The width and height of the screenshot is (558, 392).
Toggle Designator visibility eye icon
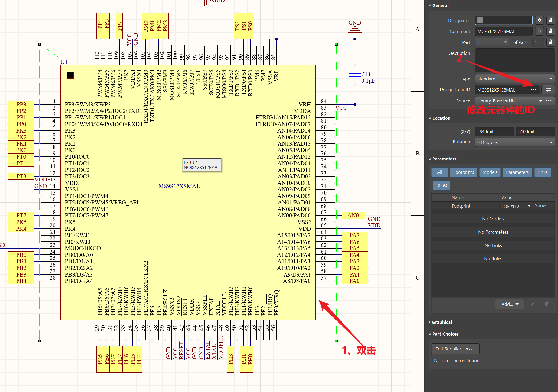click(x=539, y=20)
